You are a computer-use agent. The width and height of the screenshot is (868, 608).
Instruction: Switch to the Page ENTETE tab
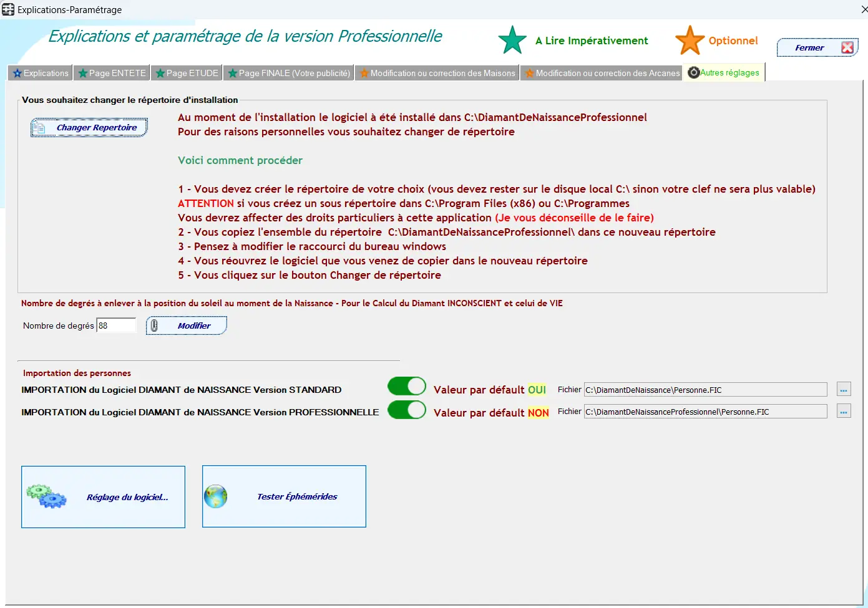112,73
